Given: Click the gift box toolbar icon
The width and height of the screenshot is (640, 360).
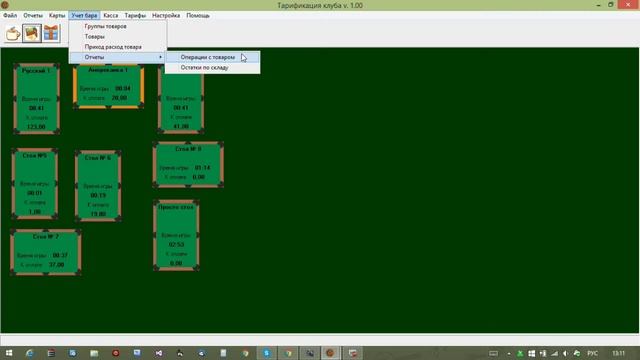Looking at the screenshot, I should (51, 33).
